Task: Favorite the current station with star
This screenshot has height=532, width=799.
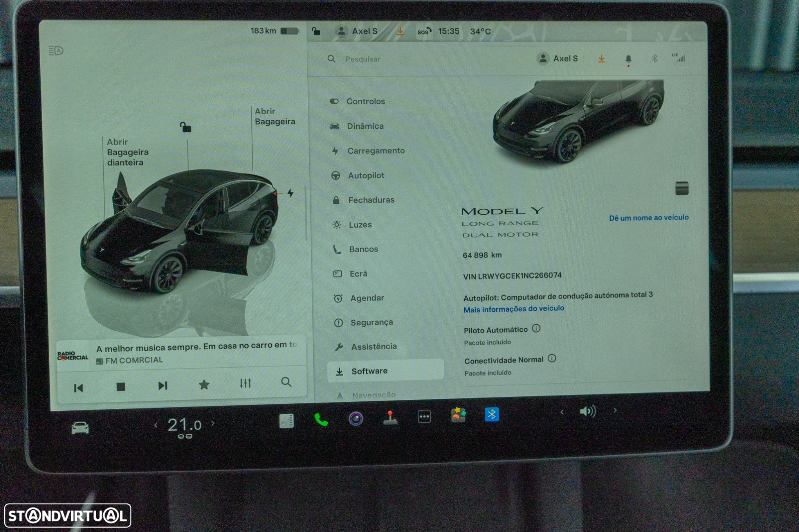Action: [x=204, y=385]
